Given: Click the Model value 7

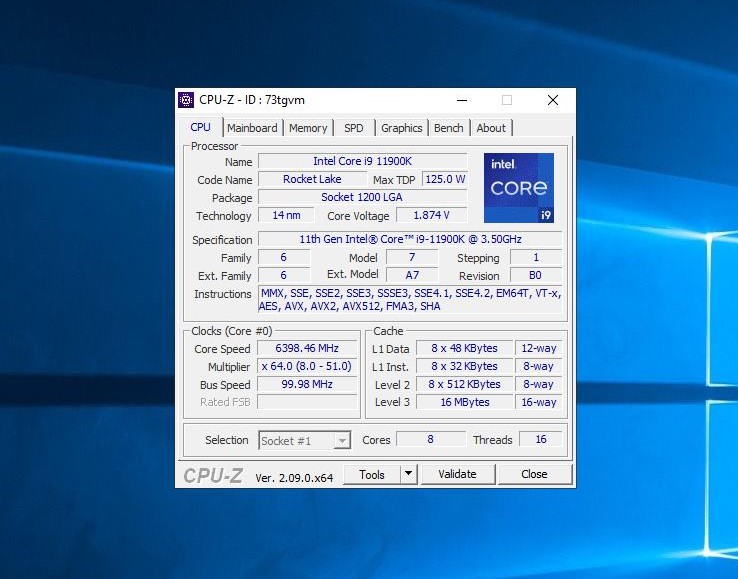Looking at the screenshot, I should (x=412, y=257).
